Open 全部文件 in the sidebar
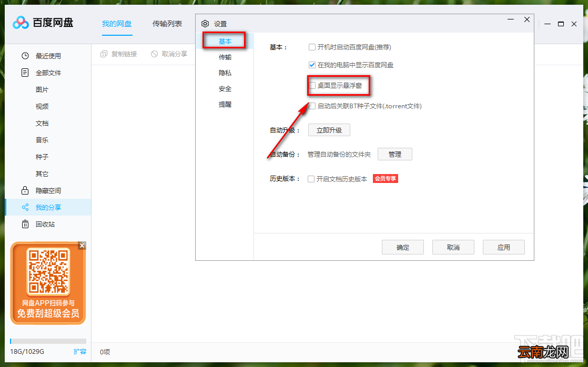 (x=48, y=73)
